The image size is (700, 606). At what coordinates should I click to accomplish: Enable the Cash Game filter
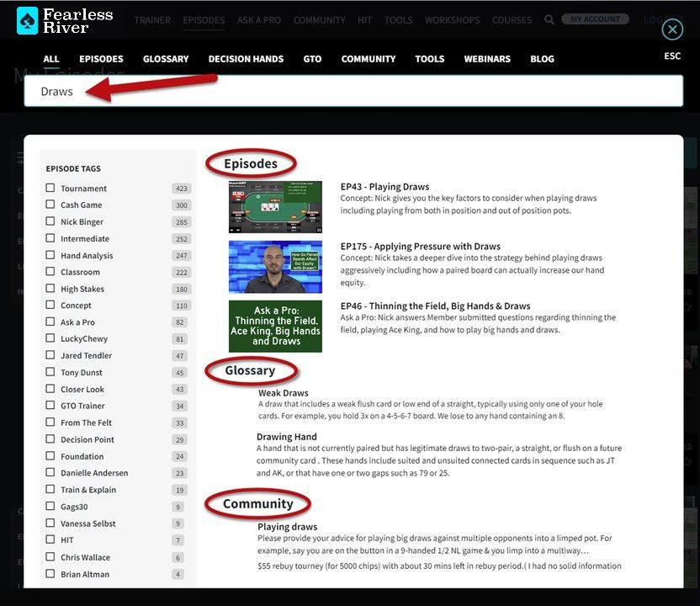51,205
